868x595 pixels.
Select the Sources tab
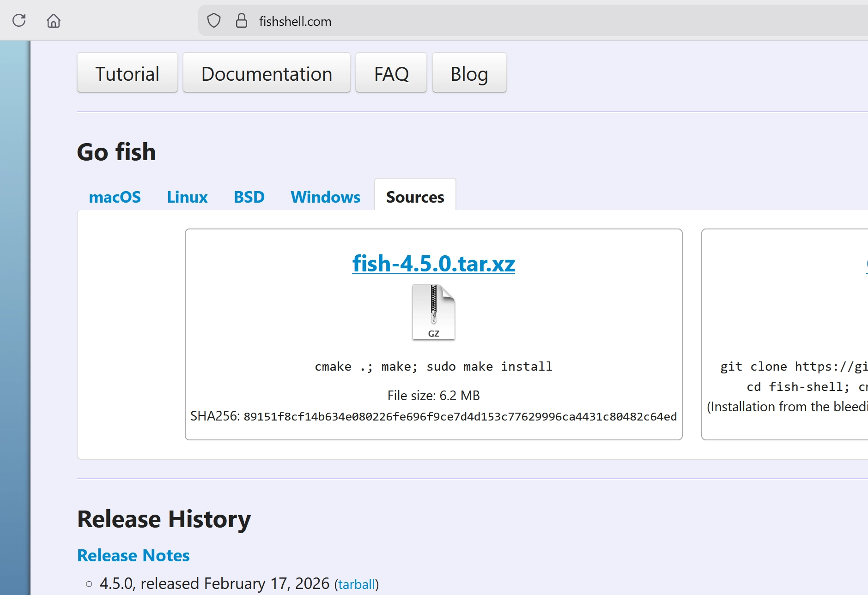tap(415, 197)
